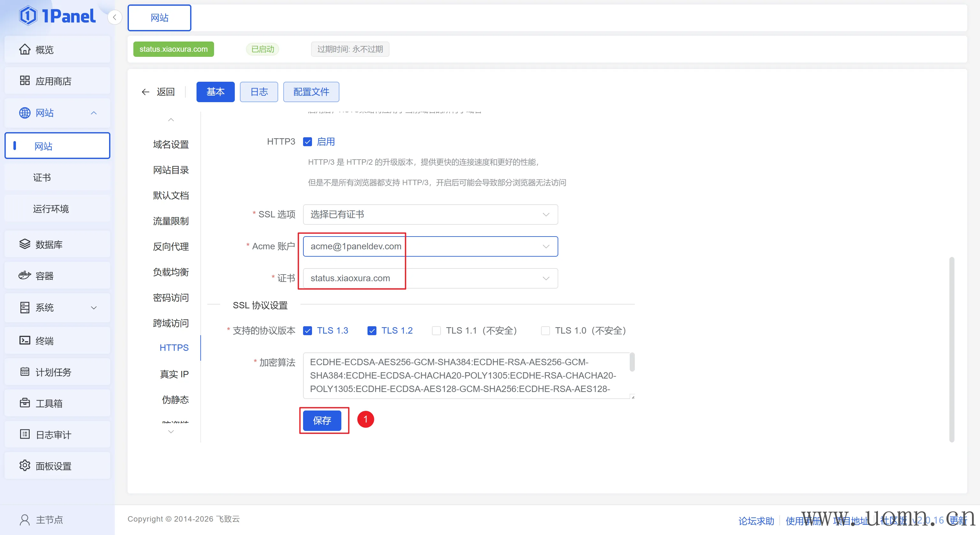Click the blue 保存 button
Image resolution: width=980 pixels, height=535 pixels.
322,420
